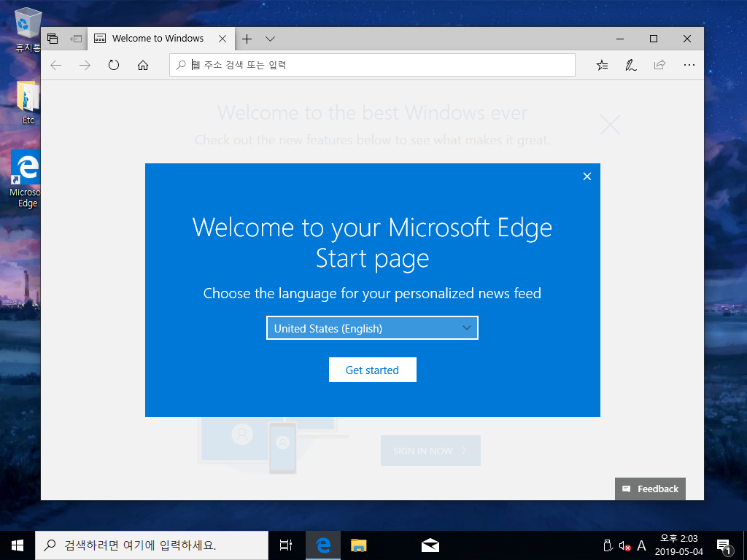Close the blue Start page dialog
747x560 pixels.
click(587, 176)
